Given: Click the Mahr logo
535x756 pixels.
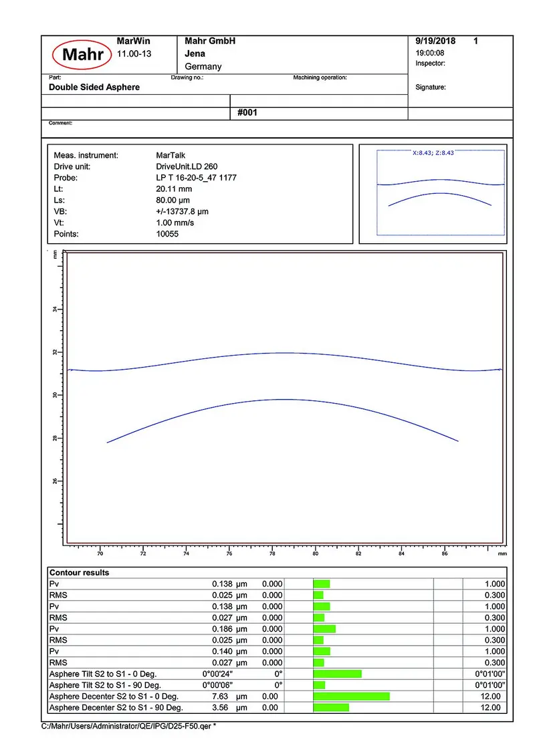Looking at the screenshot, I should click(78, 55).
